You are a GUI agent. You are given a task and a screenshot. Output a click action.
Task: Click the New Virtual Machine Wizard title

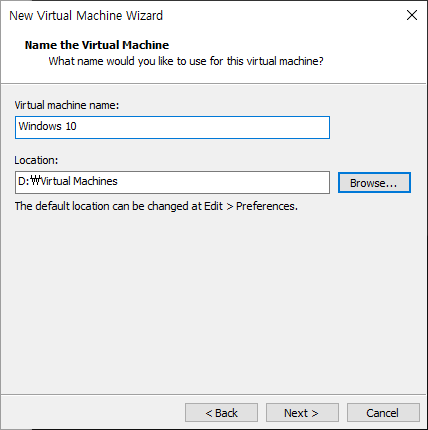[86, 16]
